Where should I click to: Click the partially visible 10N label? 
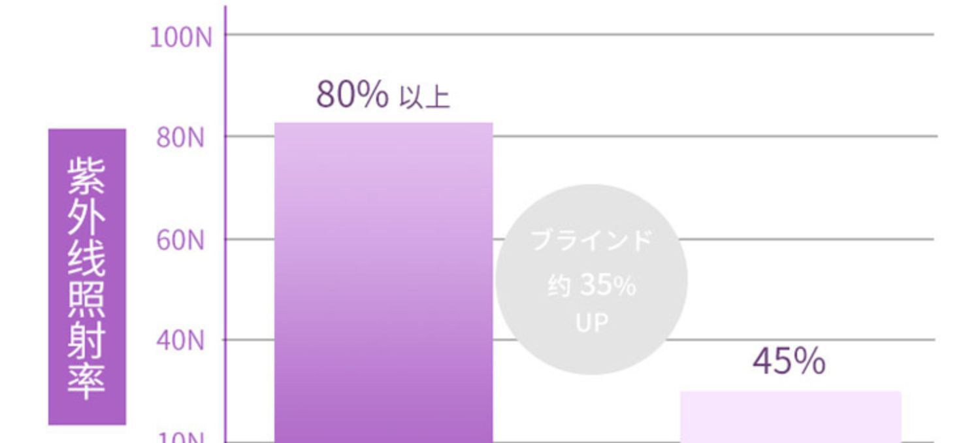[180, 438]
